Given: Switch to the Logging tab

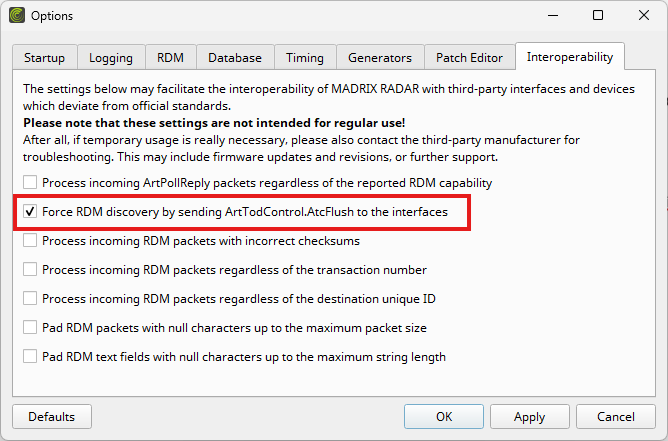Looking at the screenshot, I should (x=111, y=58).
